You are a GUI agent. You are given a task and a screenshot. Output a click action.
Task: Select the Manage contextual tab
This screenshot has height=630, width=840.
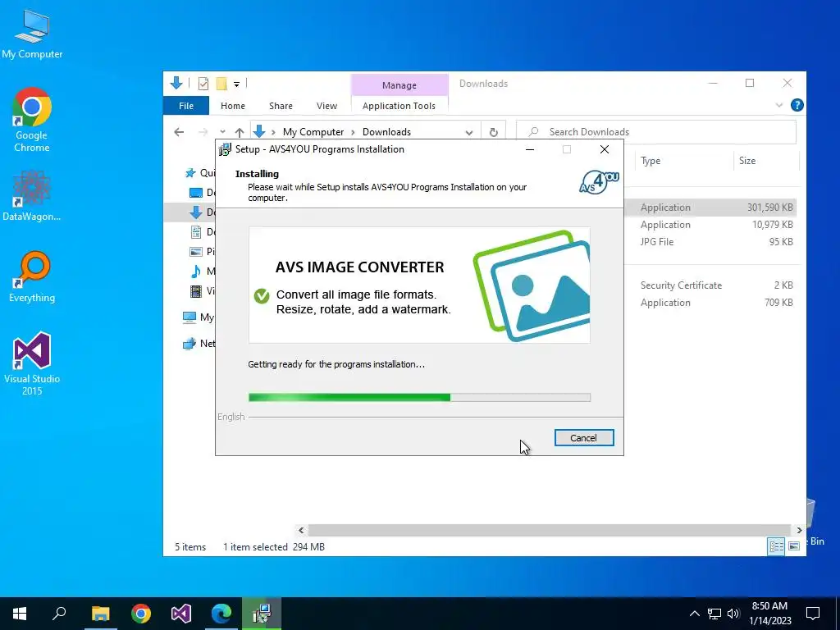(399, 85)
